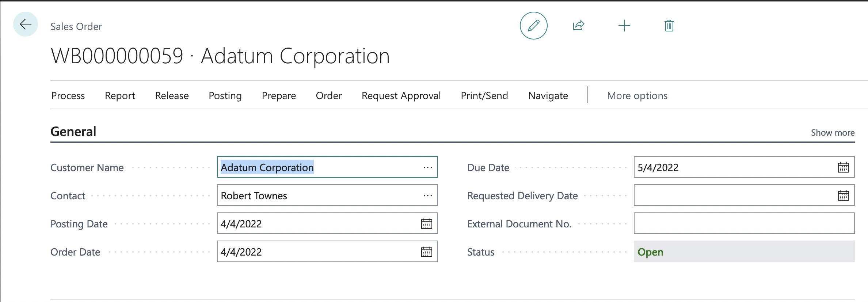The height and width of the screenshot is (302, 868).
Task: Click More options
Action: point(637,96)
